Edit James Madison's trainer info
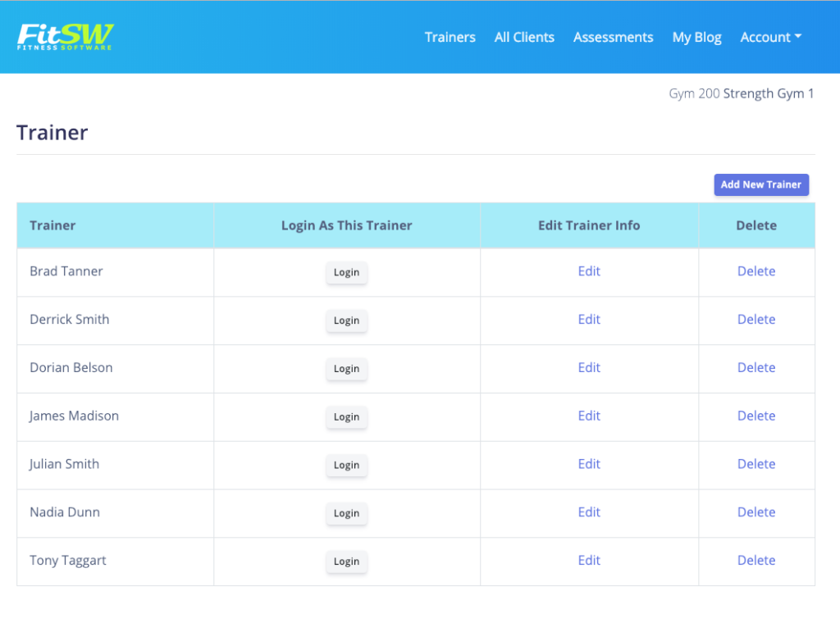 coord(589,416)
